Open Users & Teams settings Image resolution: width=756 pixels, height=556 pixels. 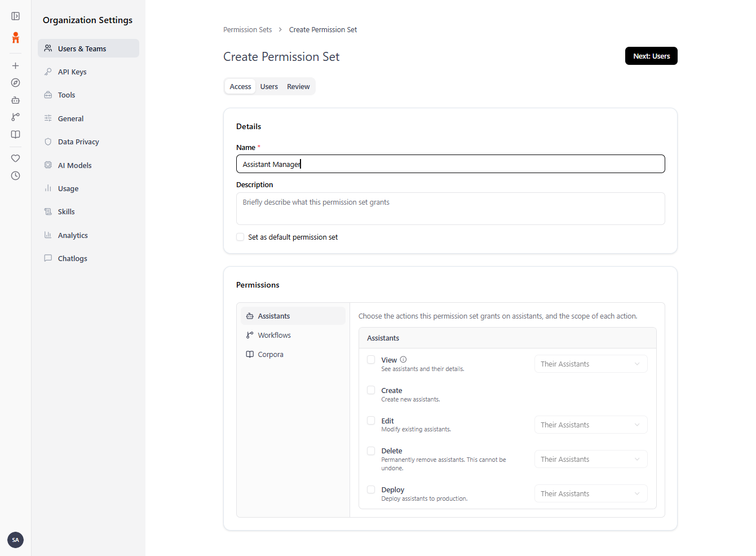coord(89,48)
